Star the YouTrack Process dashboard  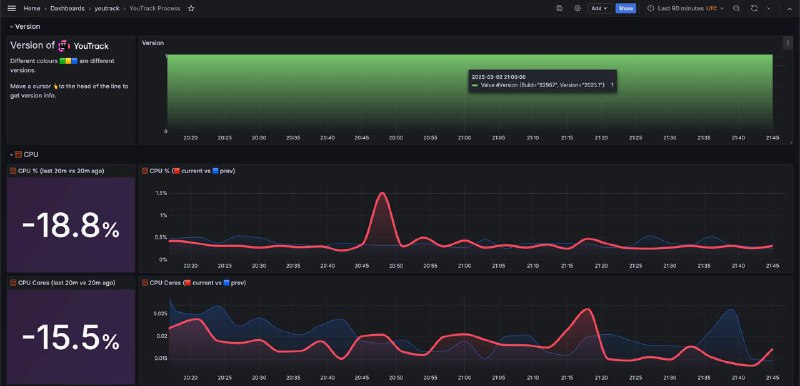191,8
